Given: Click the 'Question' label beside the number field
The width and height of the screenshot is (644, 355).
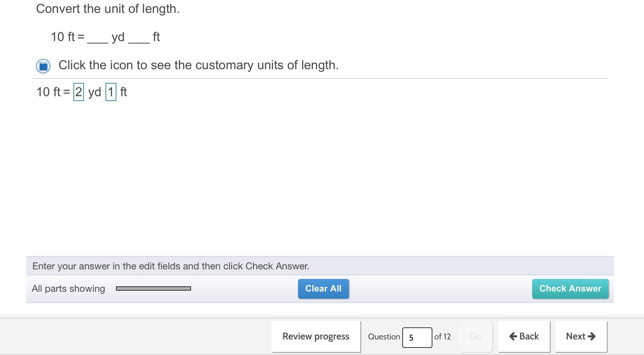Looking at the screenshot, I should 384,337.
